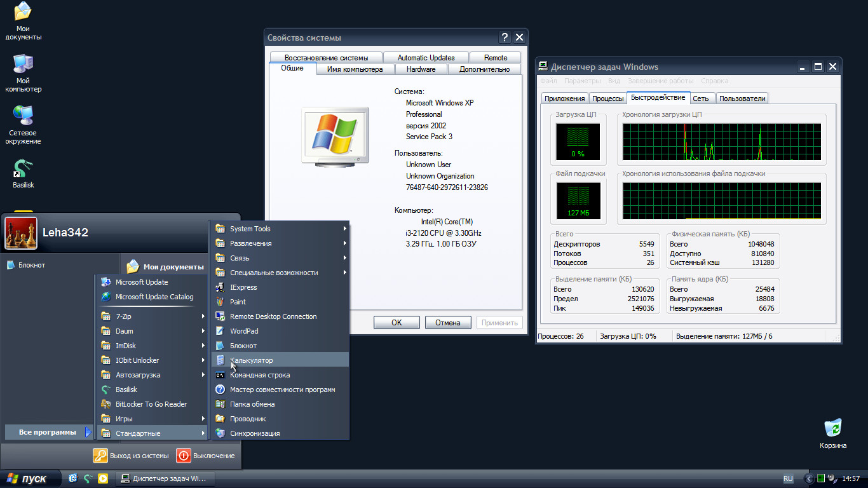Open the Дополнительно tab
Screen dimensions: 868x488
[x=484, y=69]
